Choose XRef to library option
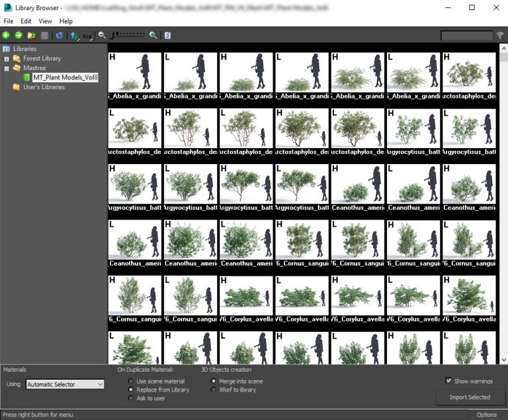The height and width of the screenshot is (420, 508). (x=213, y=389)
